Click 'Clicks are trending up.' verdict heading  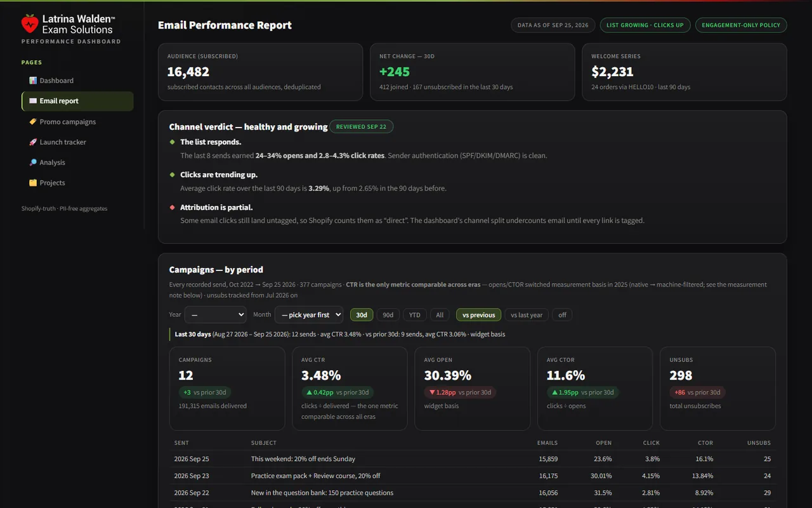[219, 175]
